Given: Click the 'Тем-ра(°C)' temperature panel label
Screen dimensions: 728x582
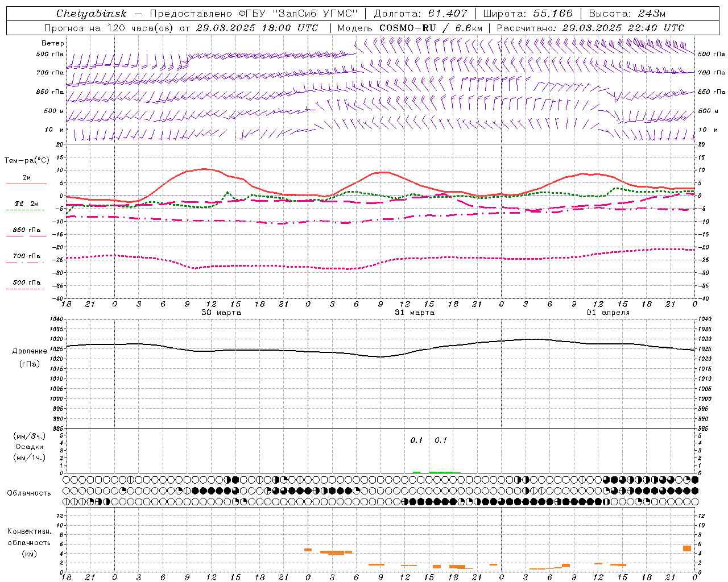Looking at the screenshot, I should click(27, 161).
